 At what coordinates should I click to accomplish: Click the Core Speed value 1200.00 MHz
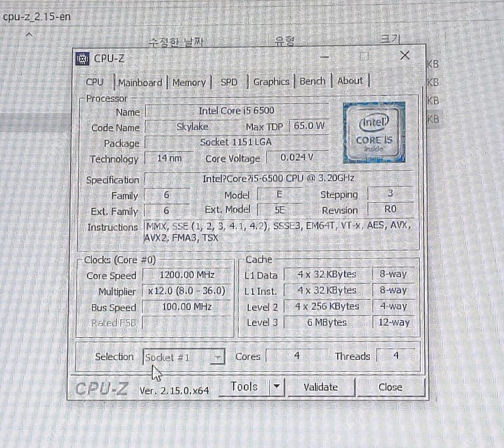click(x=187, y=275)
